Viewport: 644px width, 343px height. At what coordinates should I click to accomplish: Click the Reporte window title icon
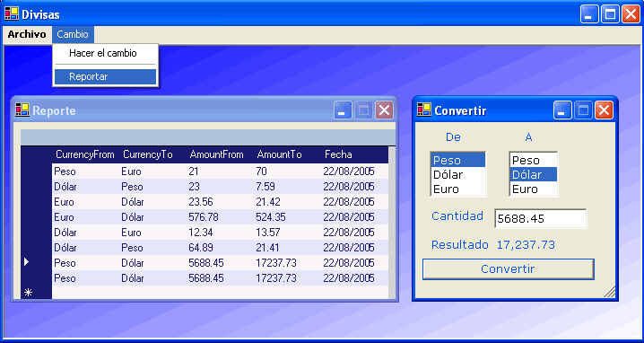coord(22,110)
